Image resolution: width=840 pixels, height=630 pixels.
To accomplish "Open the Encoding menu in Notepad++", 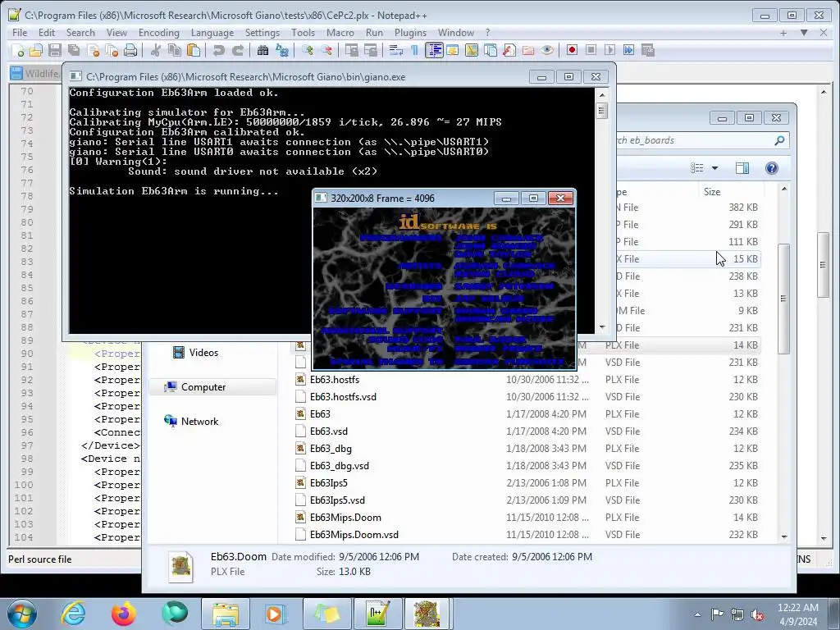I will tap(159, 33).
